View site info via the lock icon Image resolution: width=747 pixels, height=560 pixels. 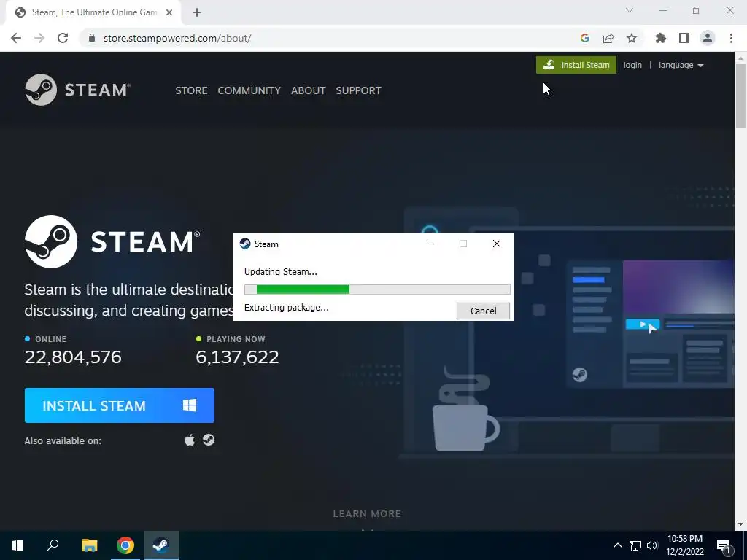pos(91,38)
